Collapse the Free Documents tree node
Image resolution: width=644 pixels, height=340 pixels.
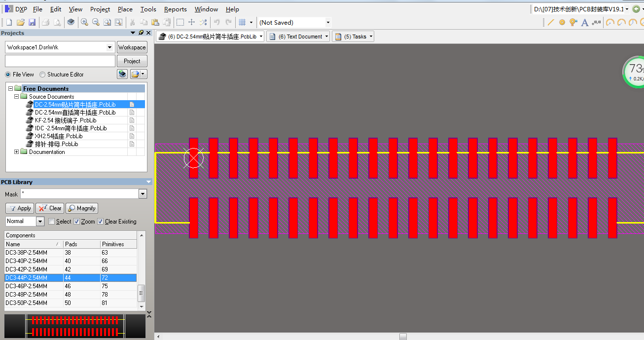click(10, 89)
